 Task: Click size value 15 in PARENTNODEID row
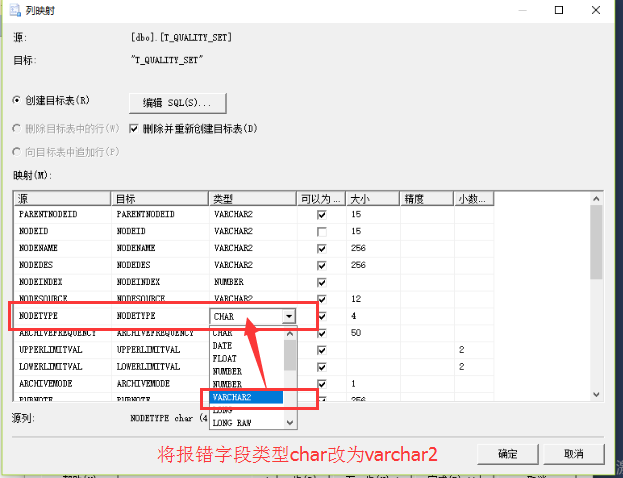[356, 214]
